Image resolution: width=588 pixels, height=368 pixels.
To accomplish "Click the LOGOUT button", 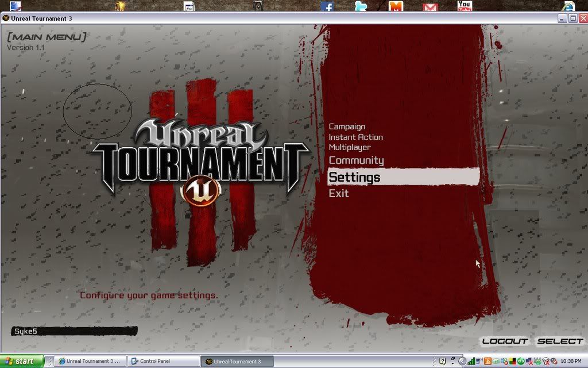I will (505, 342).
